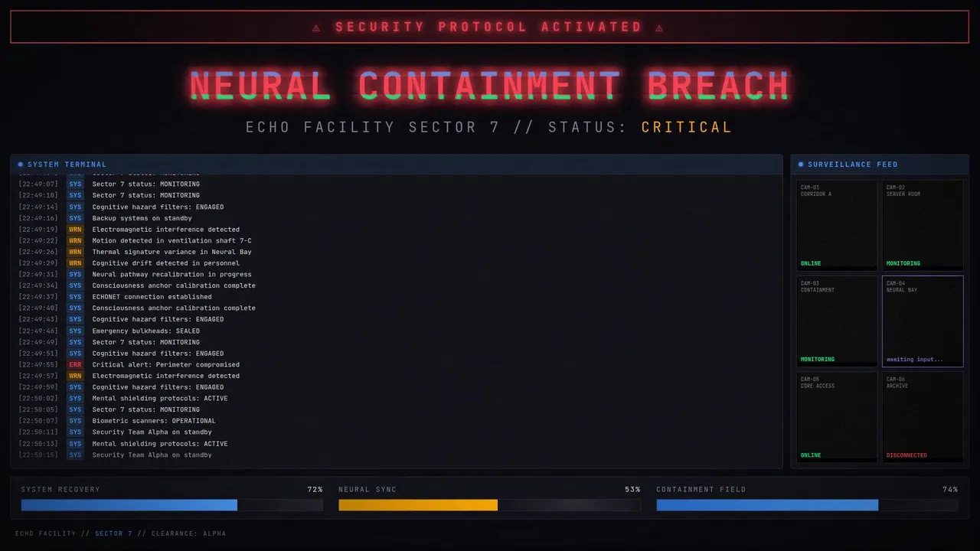
Task: Click the 72% System Recovery value
Action: (x=315, y=490)
